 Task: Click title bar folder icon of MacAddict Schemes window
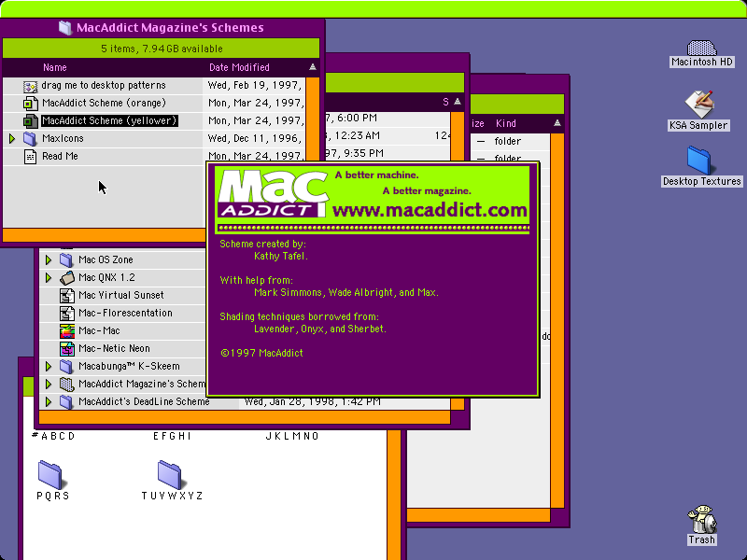point(64,28)
